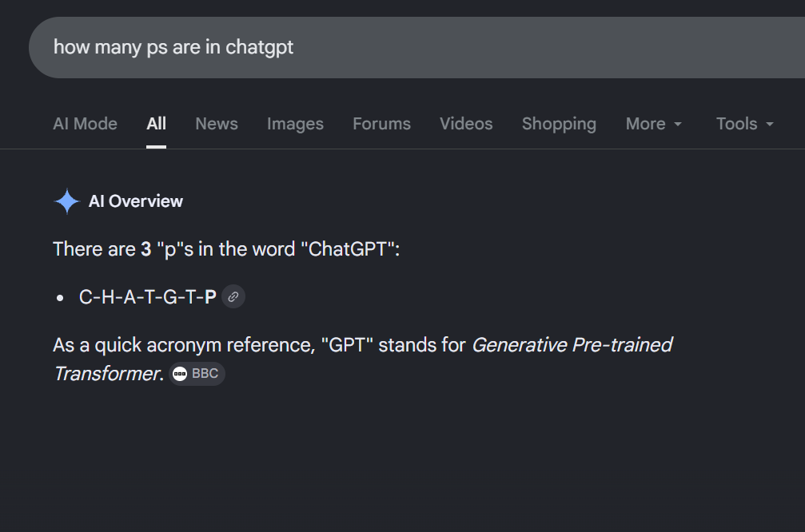Open the link chip beside C-H-A-T-G-T-P
This screenshot has width=805, height=532.
click(233, 296)
